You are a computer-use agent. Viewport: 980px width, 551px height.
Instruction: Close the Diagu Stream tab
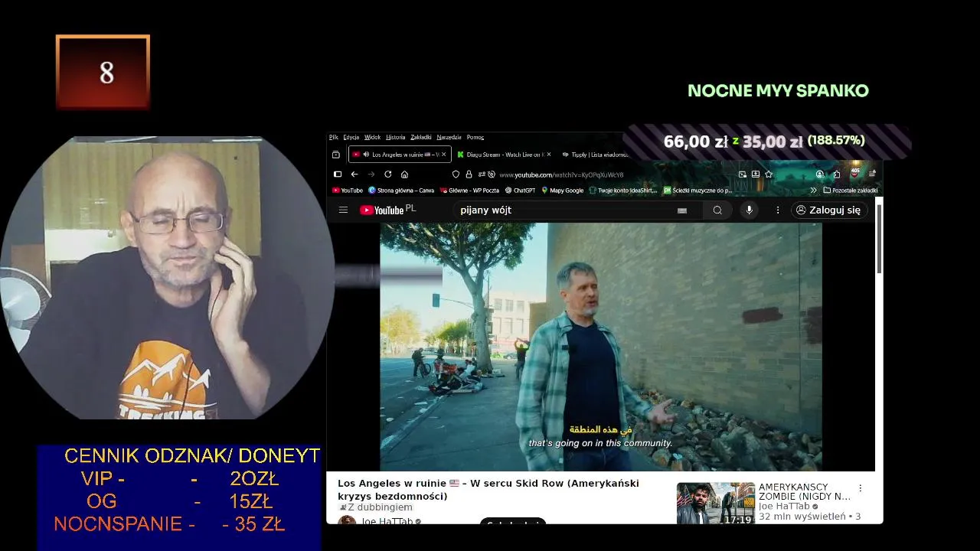tap(548, 155)
